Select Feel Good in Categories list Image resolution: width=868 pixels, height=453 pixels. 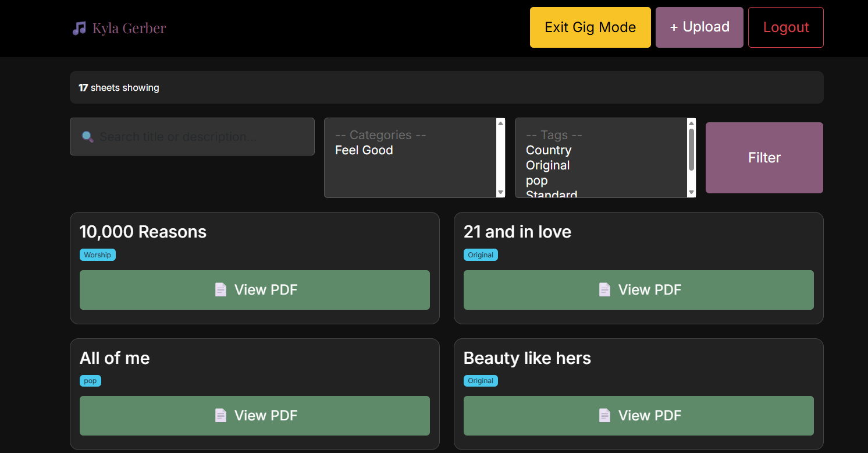364,150
